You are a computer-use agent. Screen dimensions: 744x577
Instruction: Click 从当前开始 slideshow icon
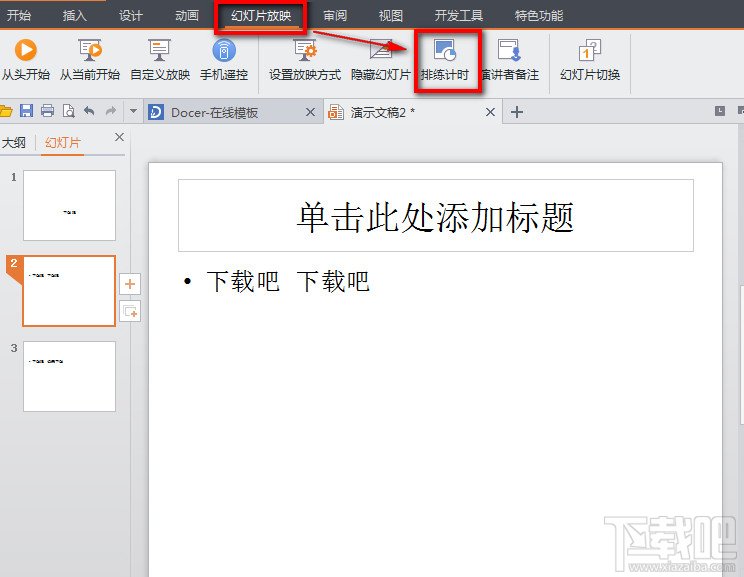(90, 50)
